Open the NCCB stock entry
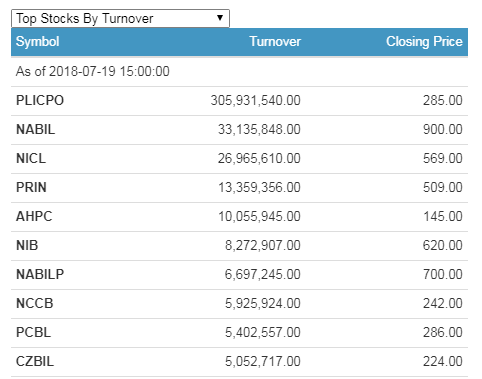The image size is (482, 379). pos(35,303)
